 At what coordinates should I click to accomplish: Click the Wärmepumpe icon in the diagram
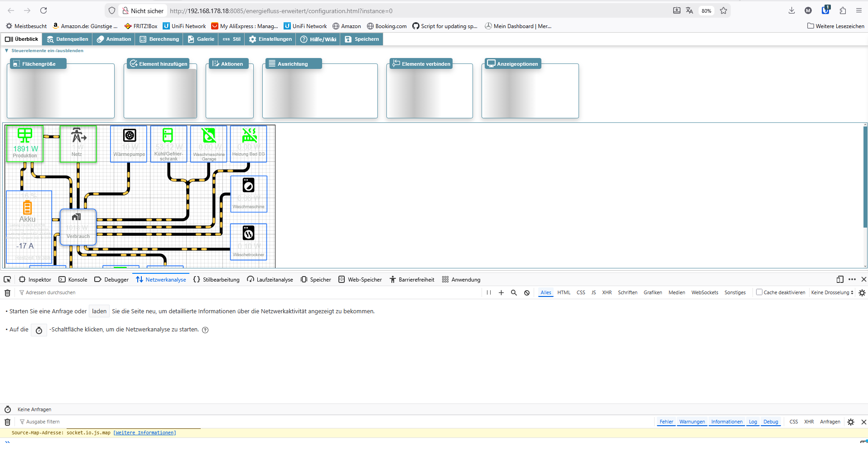130,136
